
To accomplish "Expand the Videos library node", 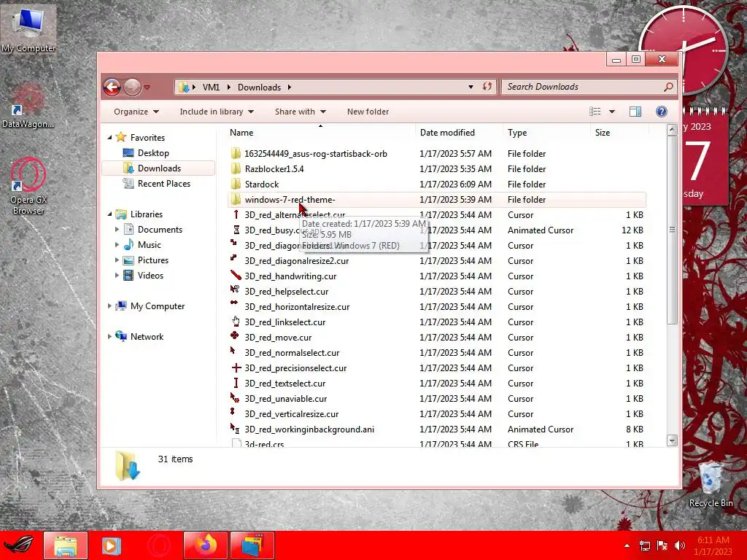I will coord(117,275).
